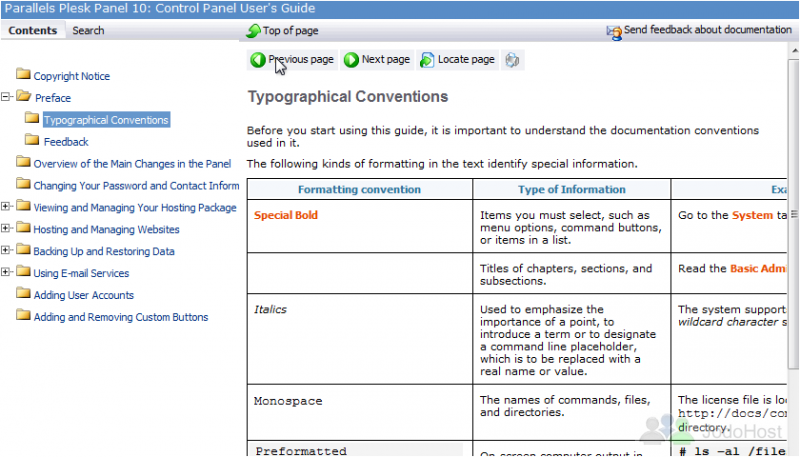Collapse the Preface tree node
This screenshot has width=800, height=457.
pos(6,96)
